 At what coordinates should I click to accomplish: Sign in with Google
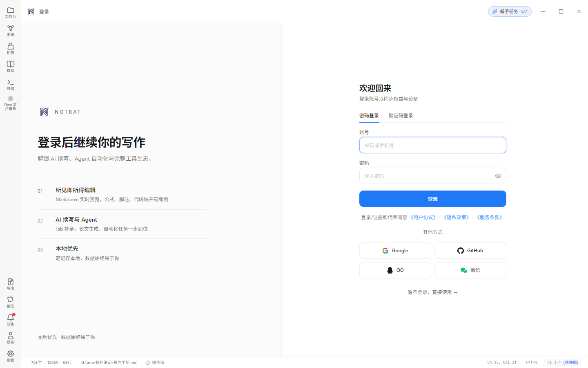(x=395, y=251)
